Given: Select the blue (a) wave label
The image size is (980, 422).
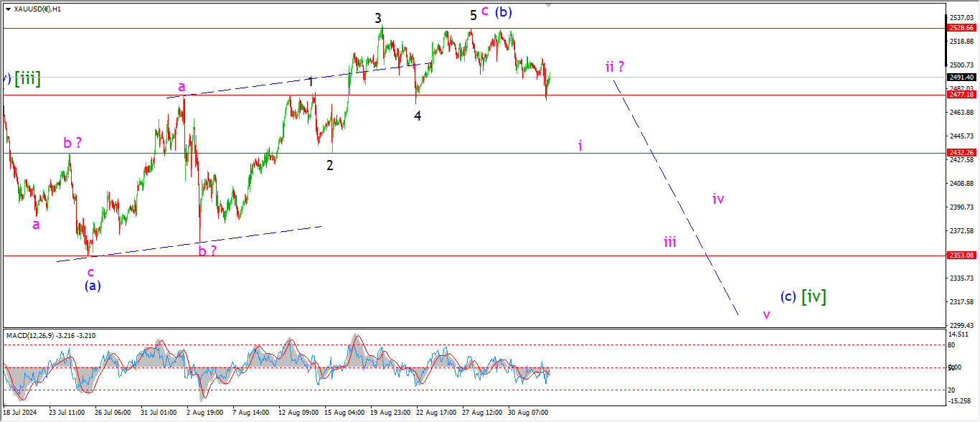Looking at the screenshot, I should pos(93,285).
